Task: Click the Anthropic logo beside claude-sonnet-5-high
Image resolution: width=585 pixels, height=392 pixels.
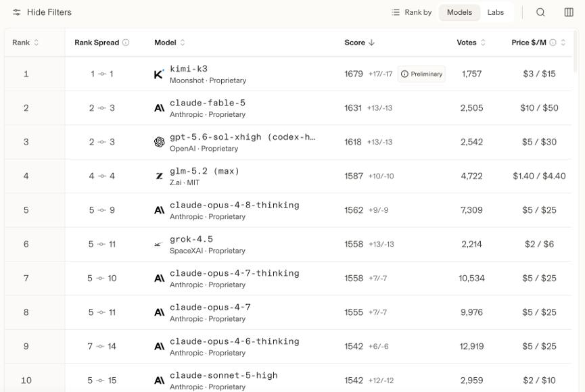Action: click(160, 381)
